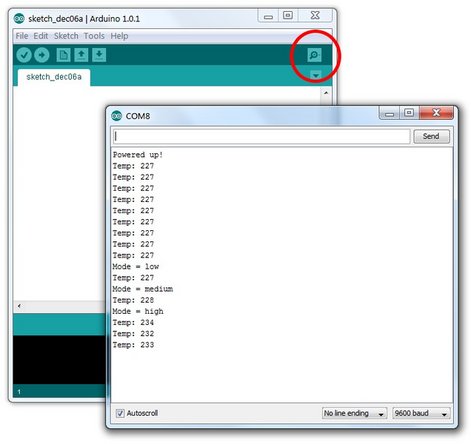The height and width of the screenshot is (444, 471).
Task: Click the 'Mode = high' line
Action: click(138, 311)
